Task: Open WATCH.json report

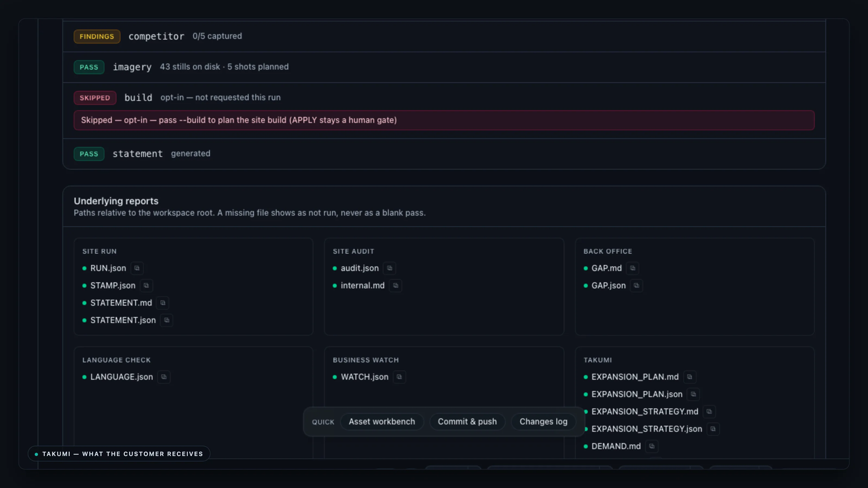Action: coord(365,377)
